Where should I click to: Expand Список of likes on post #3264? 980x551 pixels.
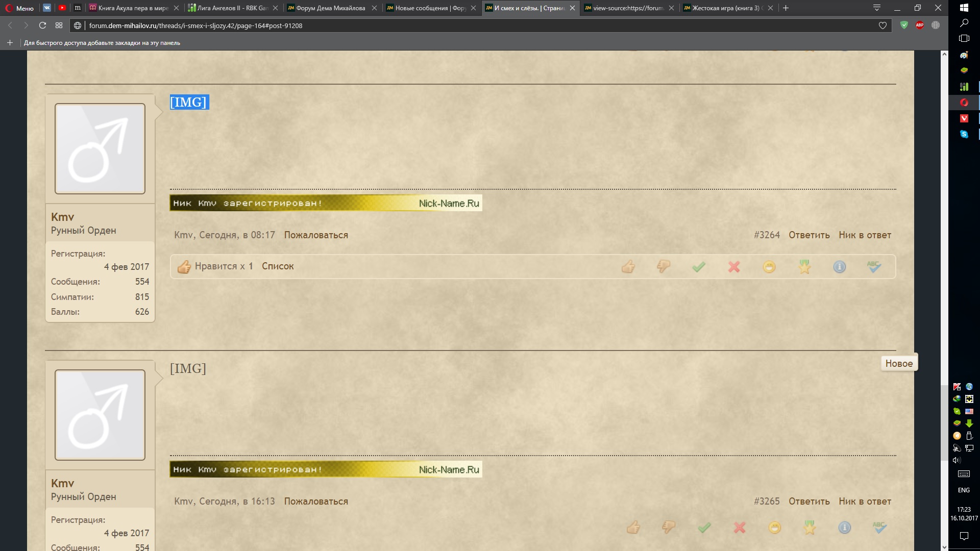click(x=278, y=266)
